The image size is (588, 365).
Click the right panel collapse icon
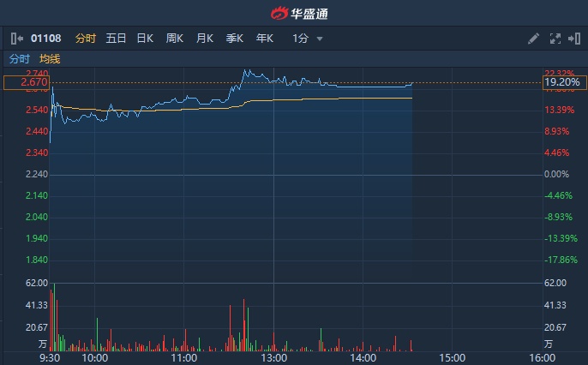(x=574, y=39)
